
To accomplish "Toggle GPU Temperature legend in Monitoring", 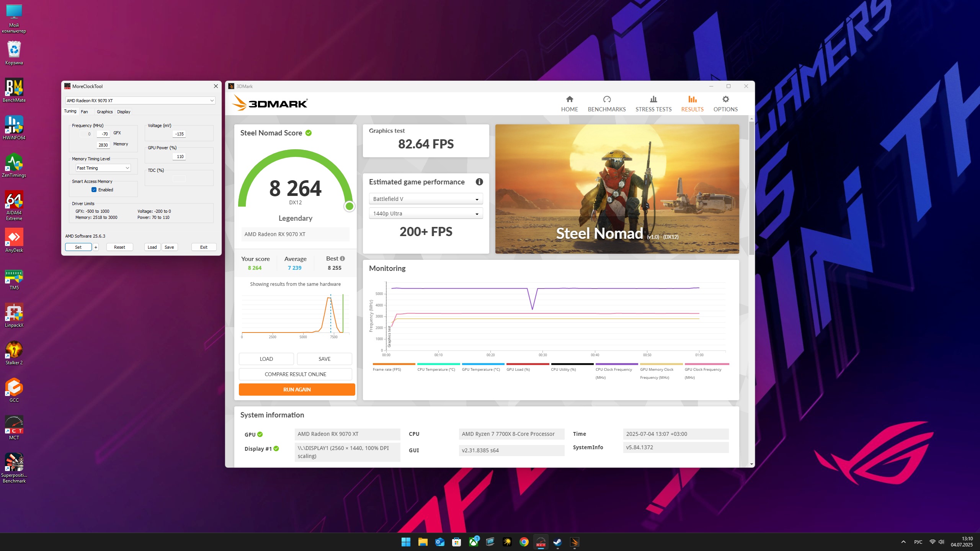I will point(481,369).
